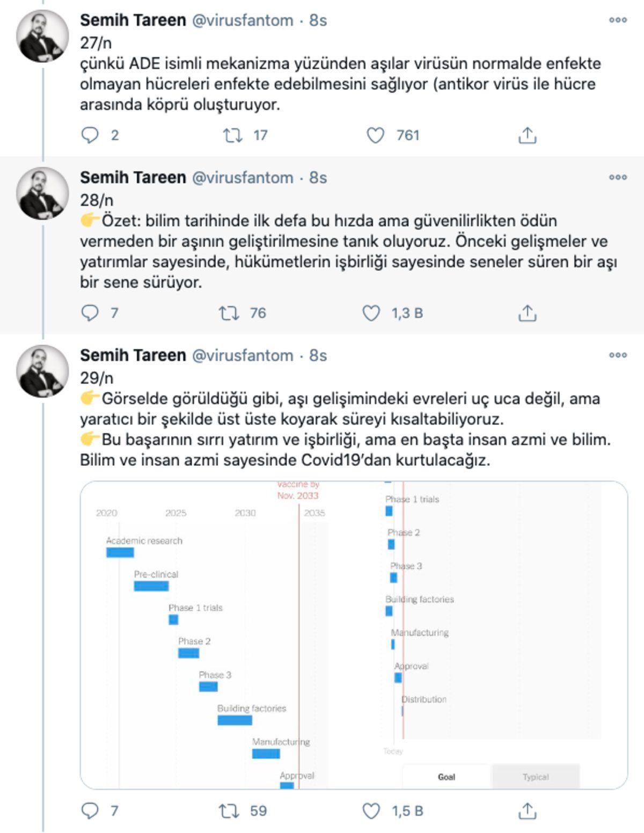Toggle the like heart on tweet 28/n
644x833 pixels.
(372, 312)
